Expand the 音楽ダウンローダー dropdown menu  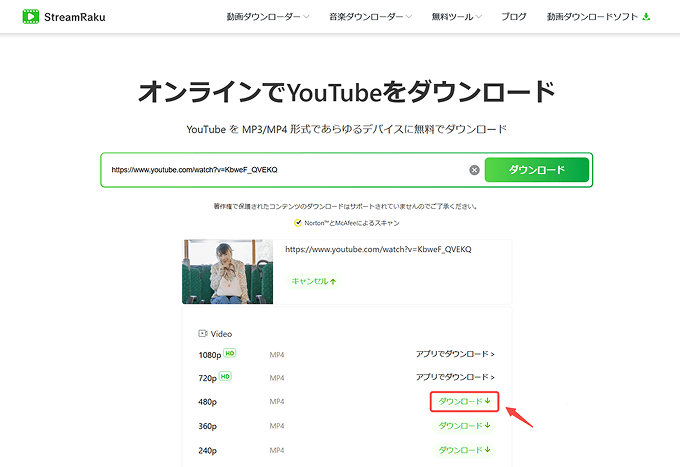[370, 17]
